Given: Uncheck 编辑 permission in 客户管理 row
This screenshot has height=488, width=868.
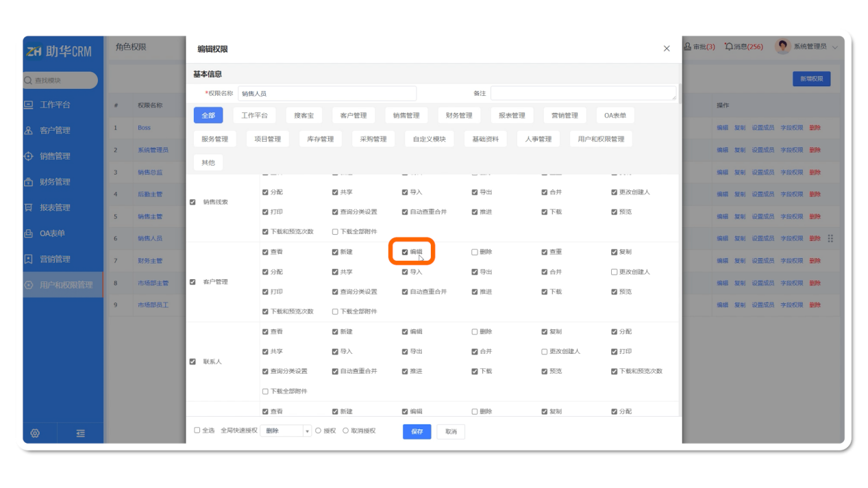Looking at the screenshot, I should pyautogui.click(x=405, y=252).
